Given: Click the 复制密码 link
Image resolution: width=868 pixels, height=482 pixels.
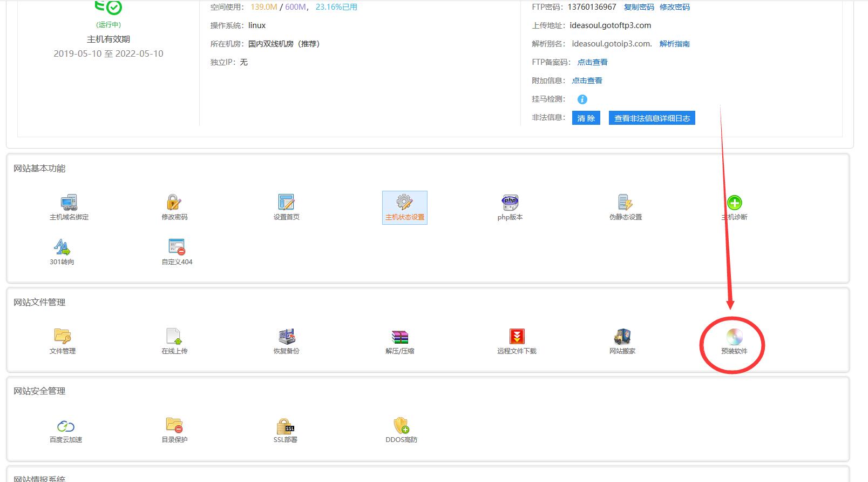Looking at the screenshot, I should click(639, 7).
